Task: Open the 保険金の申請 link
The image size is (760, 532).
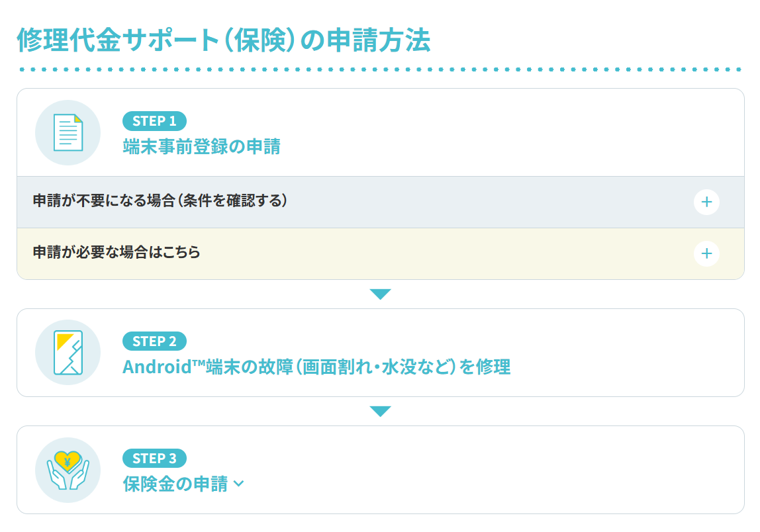Action: (175, 484)
